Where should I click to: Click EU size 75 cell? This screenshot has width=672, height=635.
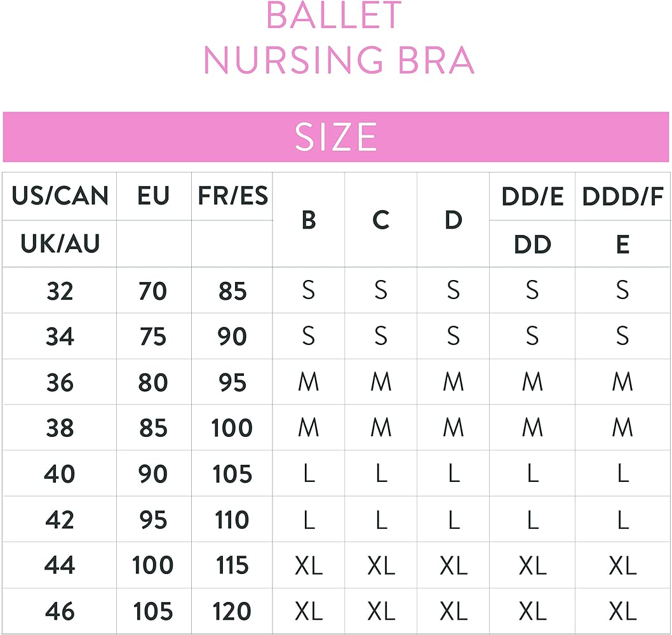click(153, 337)
